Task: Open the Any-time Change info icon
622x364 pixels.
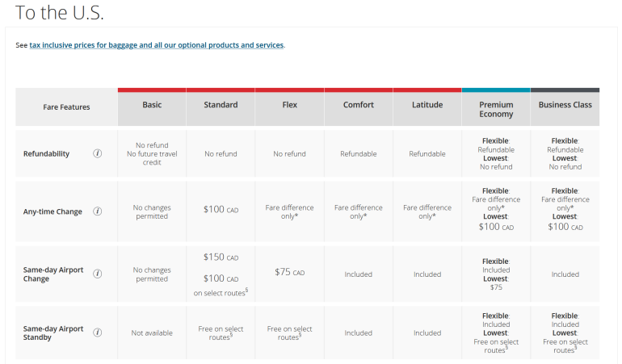Action: click(98, 211)
